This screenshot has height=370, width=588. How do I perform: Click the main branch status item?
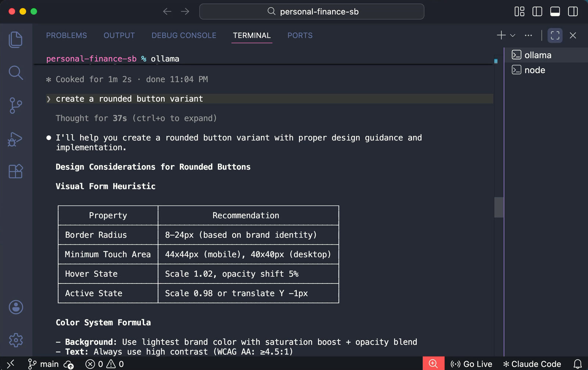pyautogui.click(x=43, y=364)
